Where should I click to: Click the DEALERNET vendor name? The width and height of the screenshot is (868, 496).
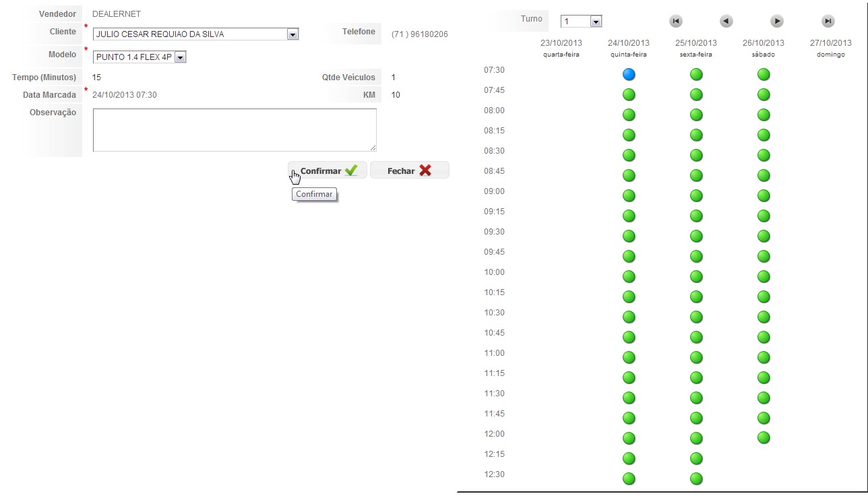pos(117,14)
